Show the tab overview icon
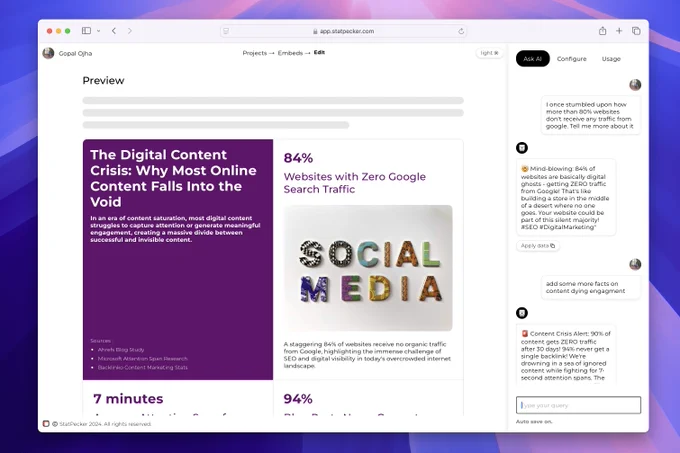 [x=636, y=31]
